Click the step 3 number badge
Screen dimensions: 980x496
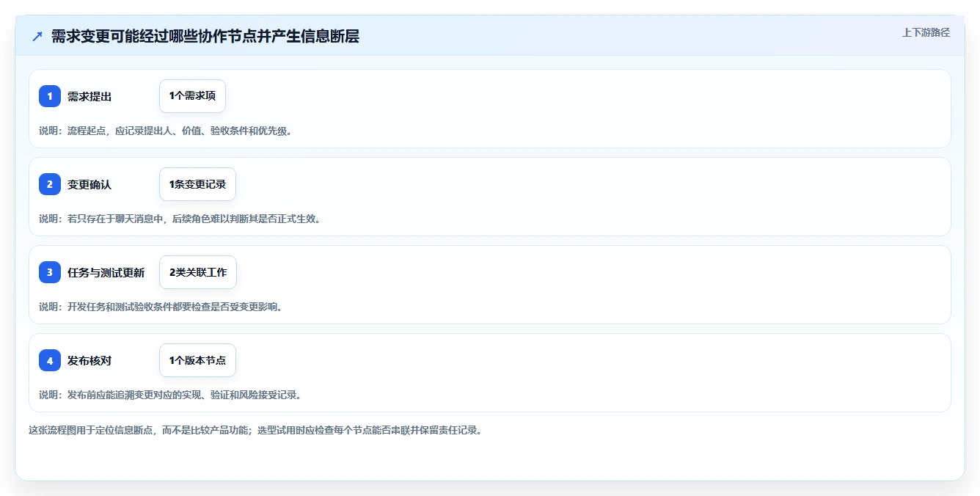[50, 272]
